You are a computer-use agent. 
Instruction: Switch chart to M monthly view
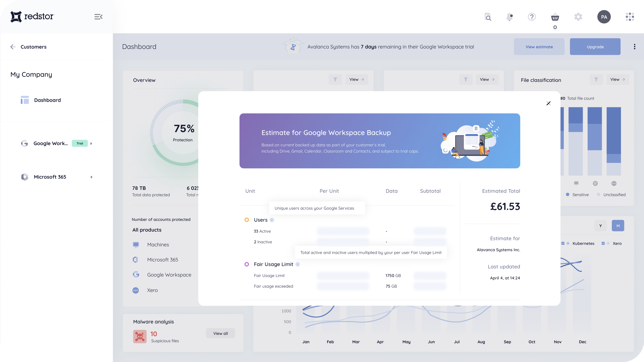618,226
